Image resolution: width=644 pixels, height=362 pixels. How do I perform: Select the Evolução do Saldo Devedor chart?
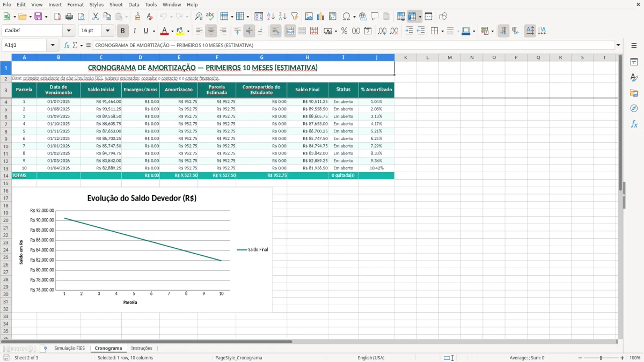pos(142,249)
